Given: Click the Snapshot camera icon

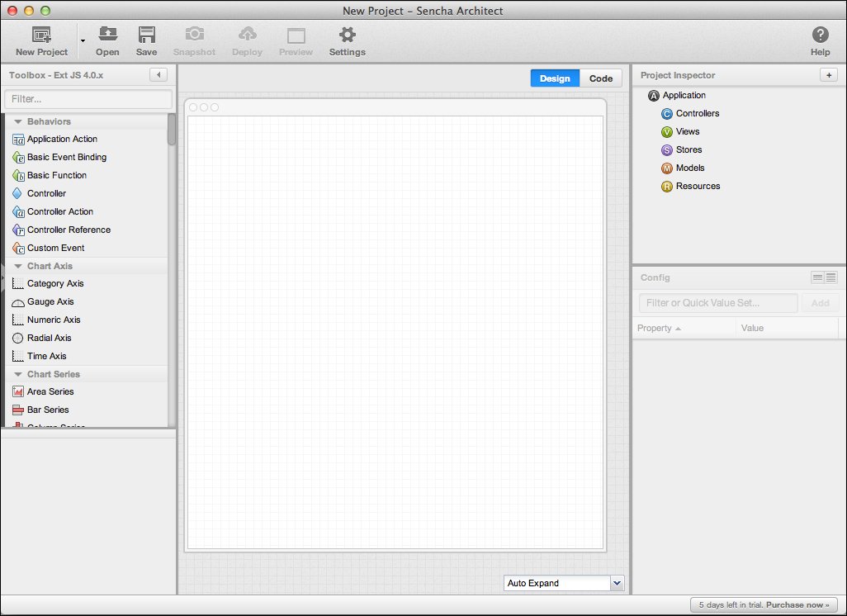Looking at the screenshot, I should click(x=195, y=34).
